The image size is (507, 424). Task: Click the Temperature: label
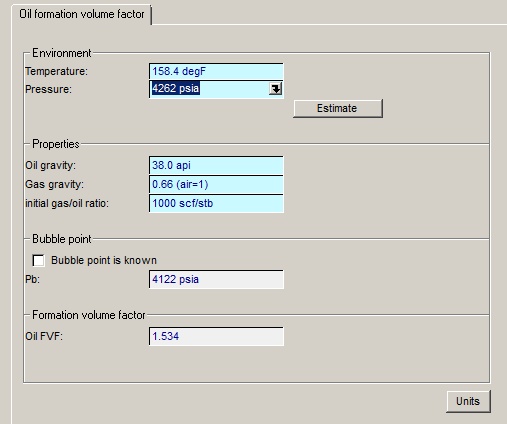[x=56, y=71]
